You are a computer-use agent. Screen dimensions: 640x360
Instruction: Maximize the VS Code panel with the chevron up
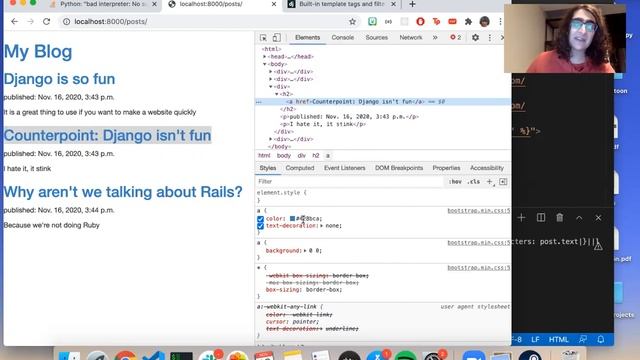click(579, 218)
